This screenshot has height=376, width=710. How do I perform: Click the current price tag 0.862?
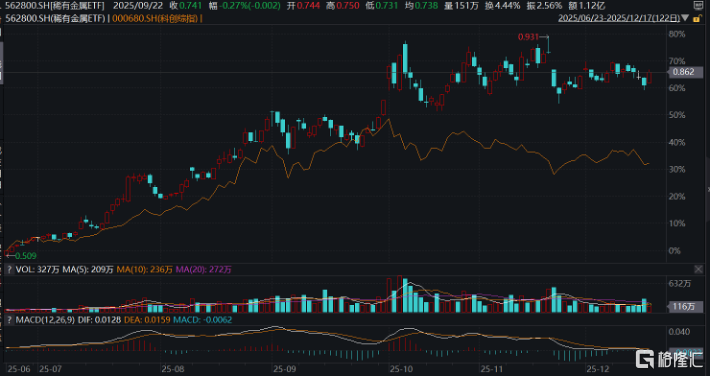click(686, 72)
